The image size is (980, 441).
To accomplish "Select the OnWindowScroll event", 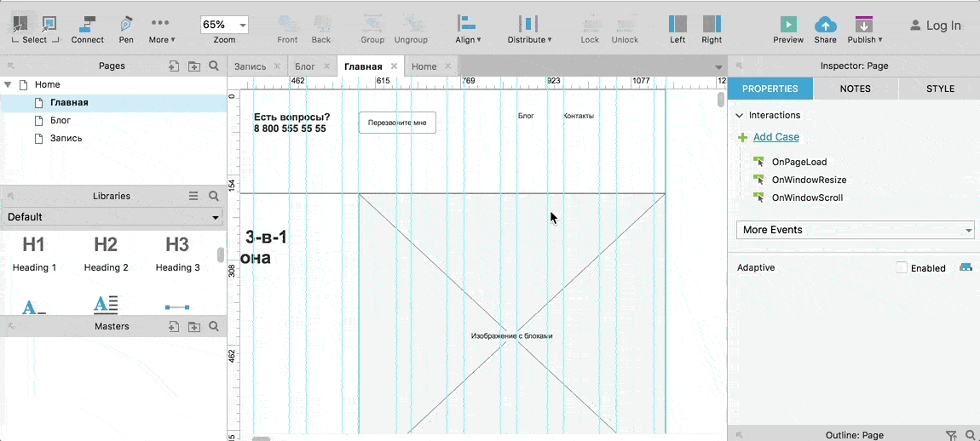I will [807, 198].
